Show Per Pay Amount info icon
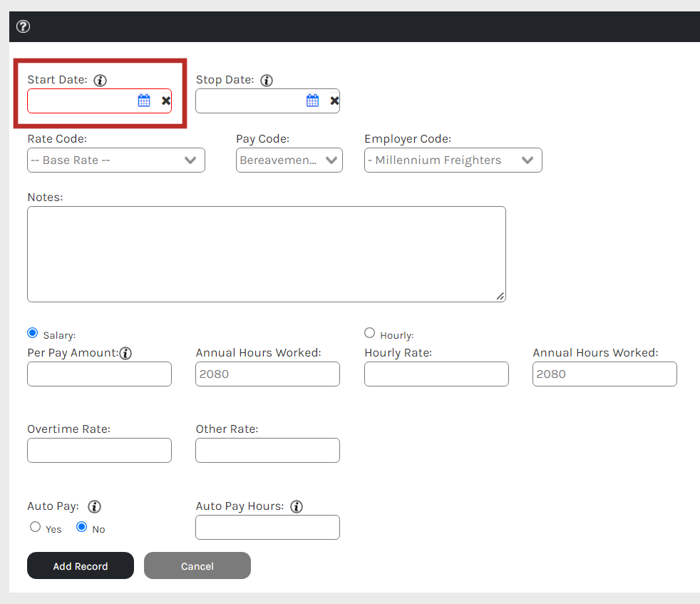The height and width of the screenshot is (604, 700). [x=126, y=354]
